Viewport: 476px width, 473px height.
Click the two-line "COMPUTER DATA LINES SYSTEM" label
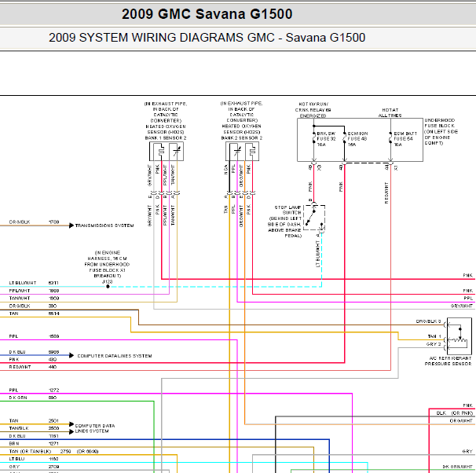click(95, 428)
